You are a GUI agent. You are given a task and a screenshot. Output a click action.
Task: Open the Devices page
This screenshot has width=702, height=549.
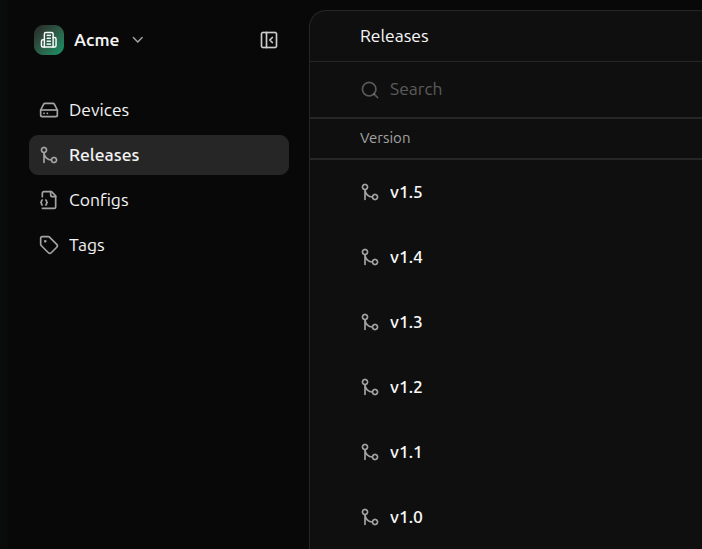pyautogui.click(x=99, y=110)
